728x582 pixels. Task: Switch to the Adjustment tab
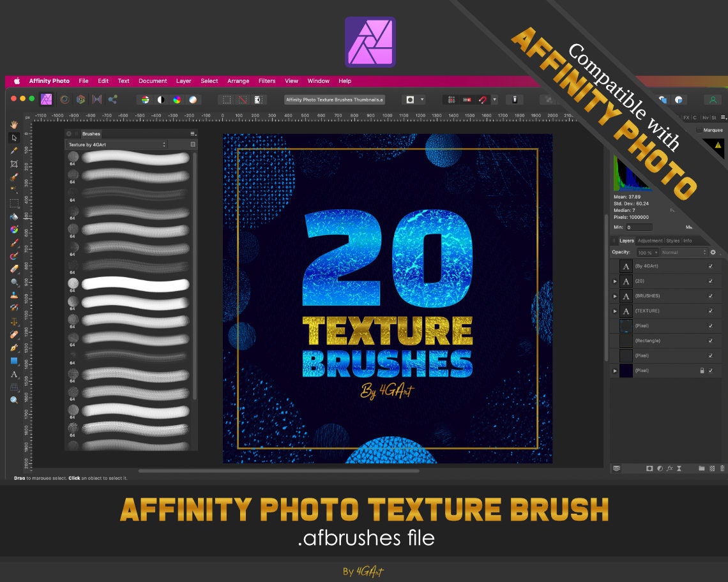[651, 241]
